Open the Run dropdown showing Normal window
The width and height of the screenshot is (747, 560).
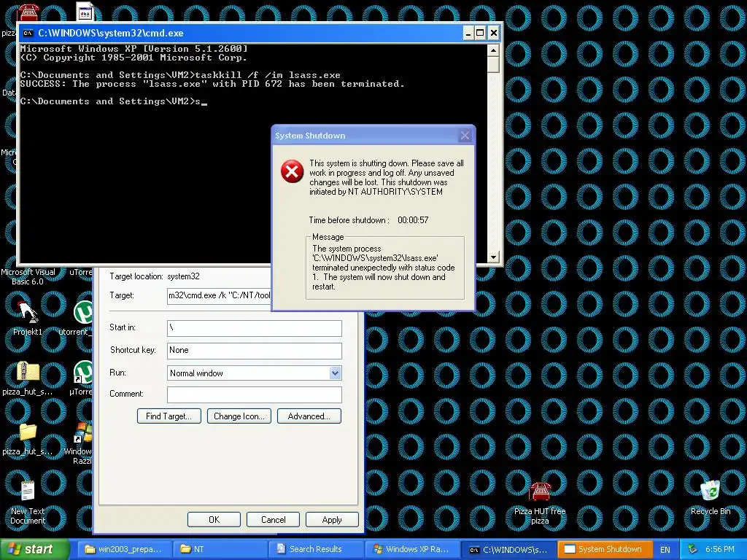pyautogui.click(x=335, y=373)
